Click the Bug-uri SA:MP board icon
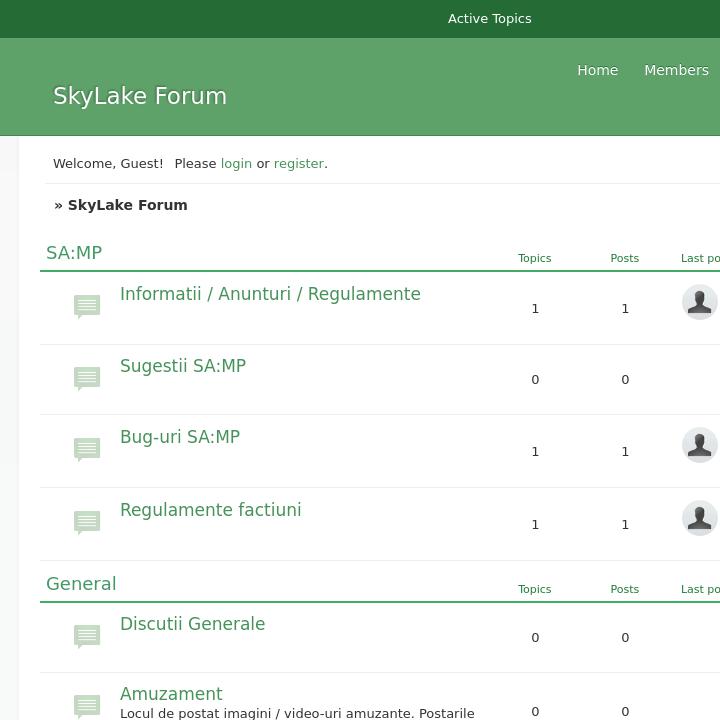 coord(87,449)
